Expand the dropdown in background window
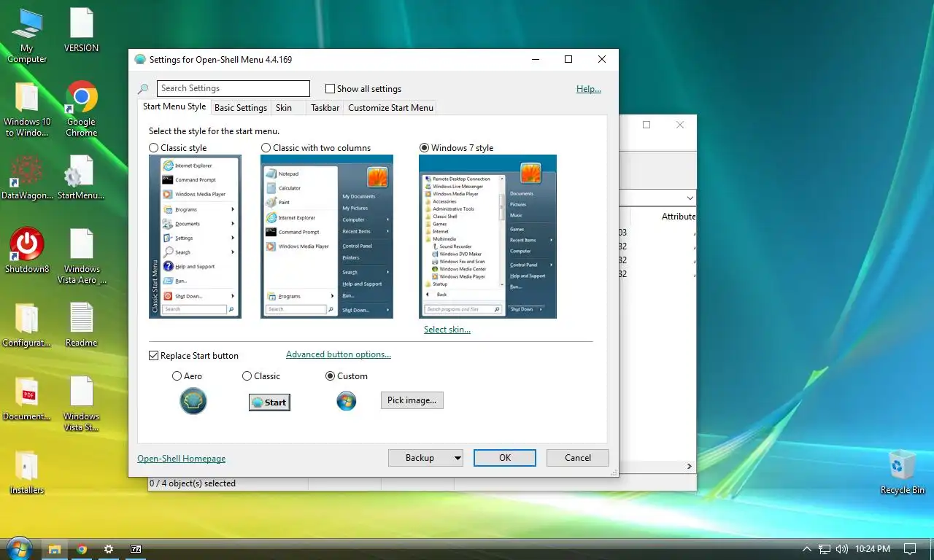 (690, 198)
